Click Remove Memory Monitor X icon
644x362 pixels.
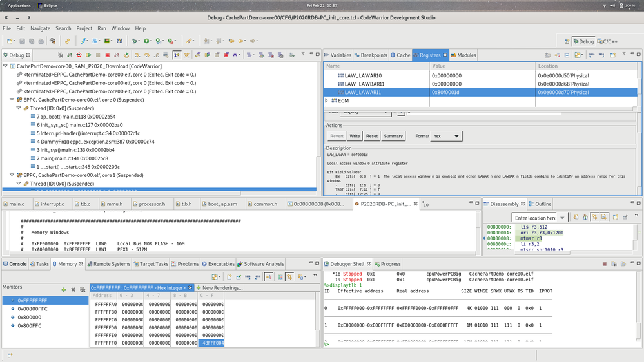pyautogui.click(x=73, y=289)
